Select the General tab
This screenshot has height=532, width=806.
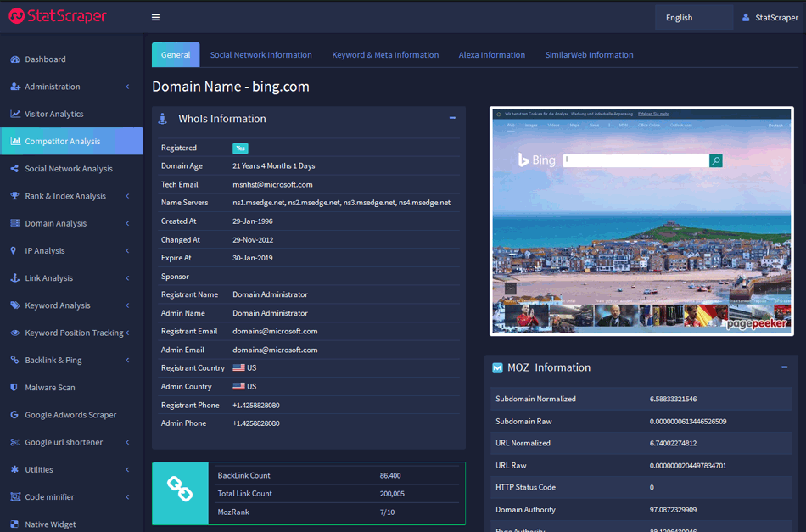click(x=176, y=54)
